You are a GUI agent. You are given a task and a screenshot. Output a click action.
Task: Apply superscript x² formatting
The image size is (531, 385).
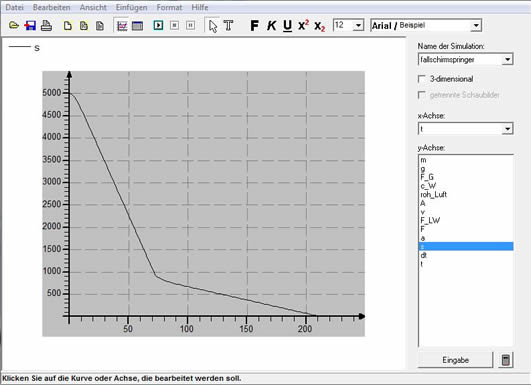[303, 25]
